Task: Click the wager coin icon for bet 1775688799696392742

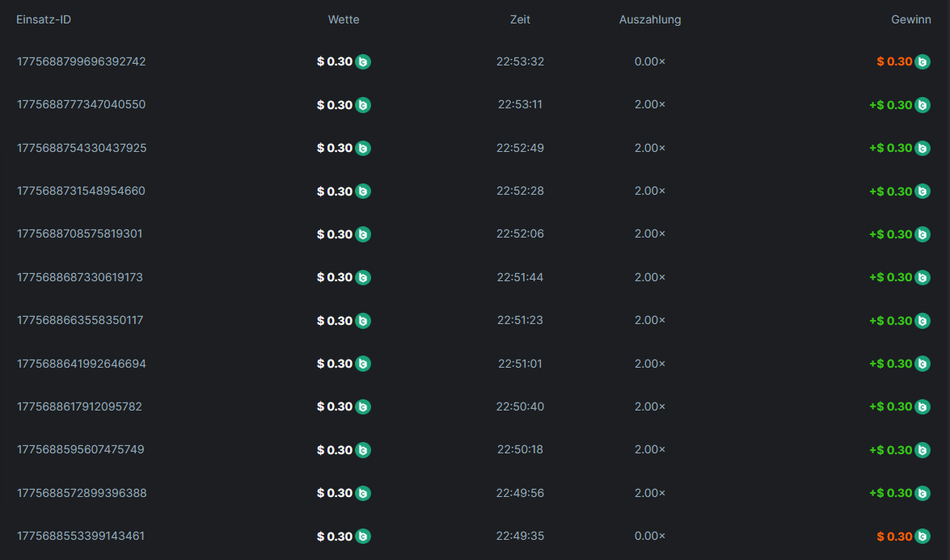Action: point(363,61)
